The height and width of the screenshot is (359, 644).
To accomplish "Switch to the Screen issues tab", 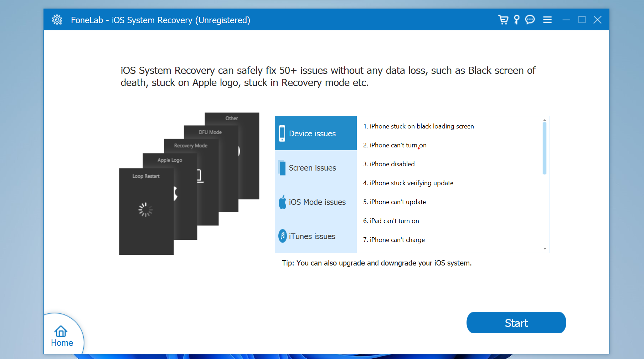I will pos(316,167).
